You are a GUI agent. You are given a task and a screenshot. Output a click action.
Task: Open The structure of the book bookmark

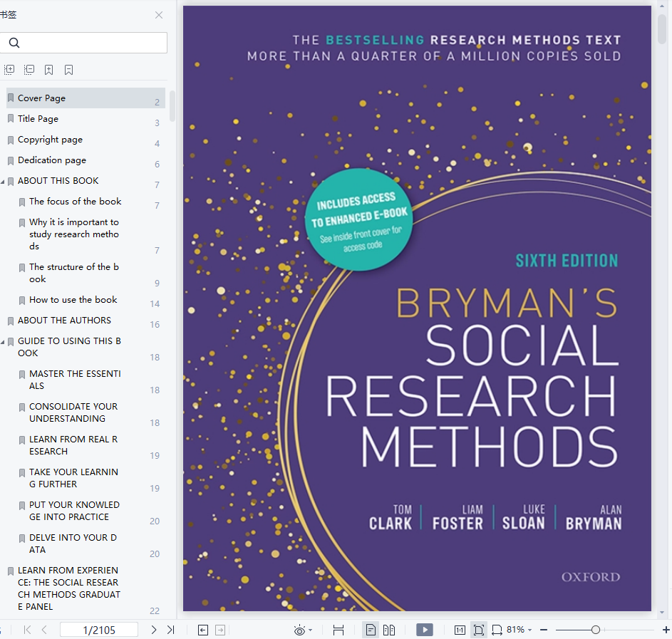click(x=73, y=273)
